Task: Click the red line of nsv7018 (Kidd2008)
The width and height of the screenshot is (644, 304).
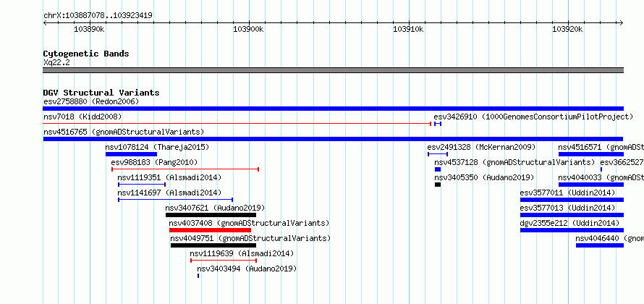Action: coord(237,124)
